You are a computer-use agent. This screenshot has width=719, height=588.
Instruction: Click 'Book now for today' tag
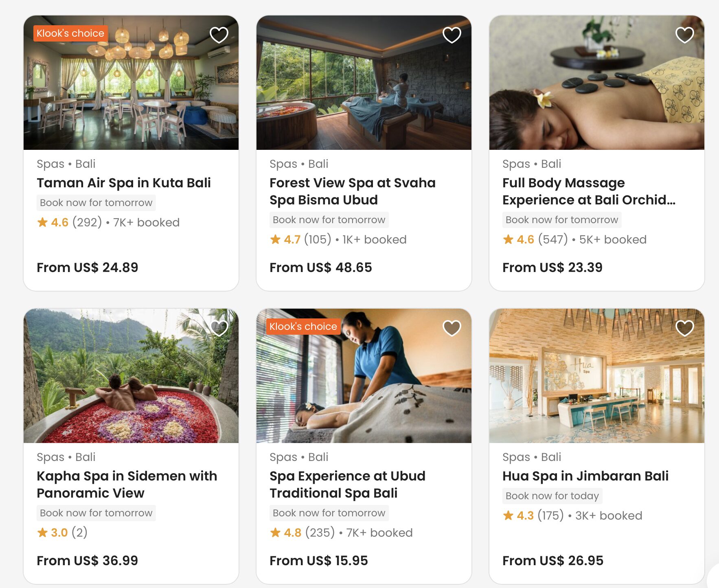click(x=552, y=496)
